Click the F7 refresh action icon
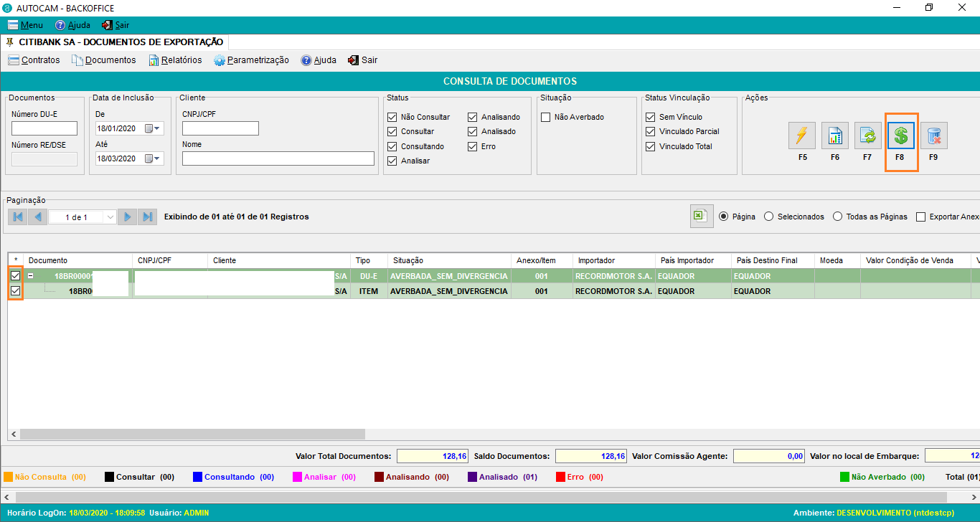The width and height of the screenshot is (980, 522). tap(867, 136)
